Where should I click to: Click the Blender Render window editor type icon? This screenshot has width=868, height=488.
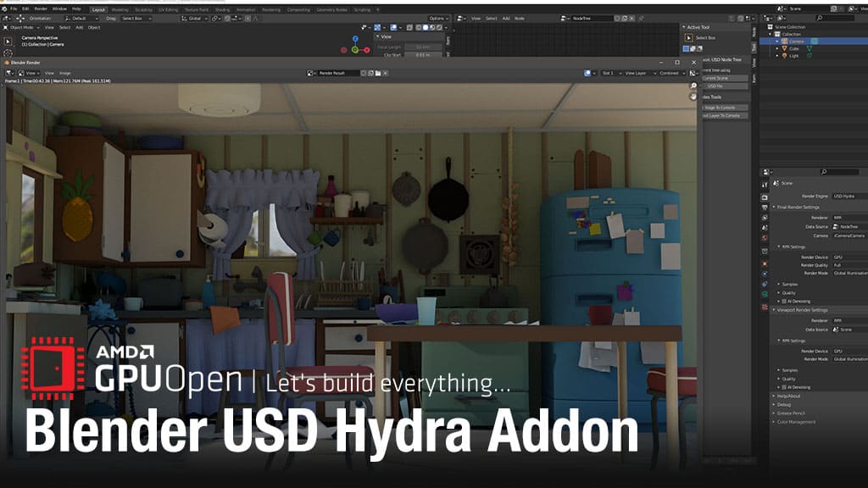click(9, 73)
